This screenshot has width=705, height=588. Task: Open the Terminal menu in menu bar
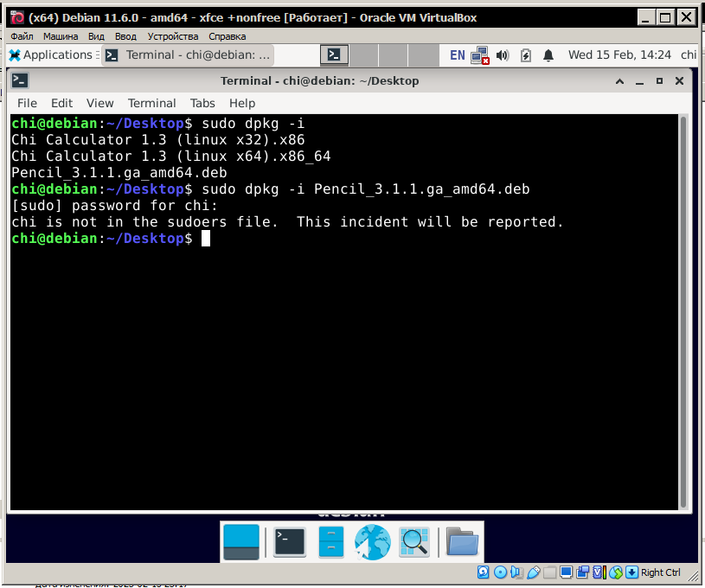152,104
